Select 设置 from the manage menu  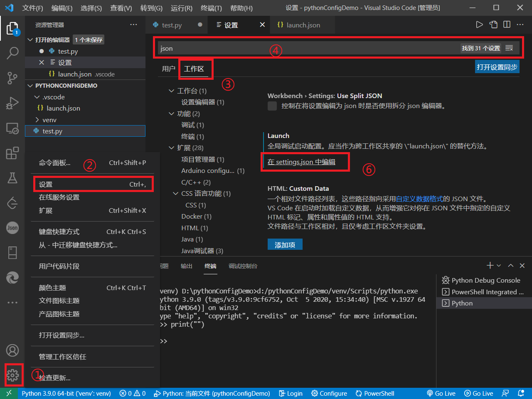pyautogui.click(x=92, y=184)
